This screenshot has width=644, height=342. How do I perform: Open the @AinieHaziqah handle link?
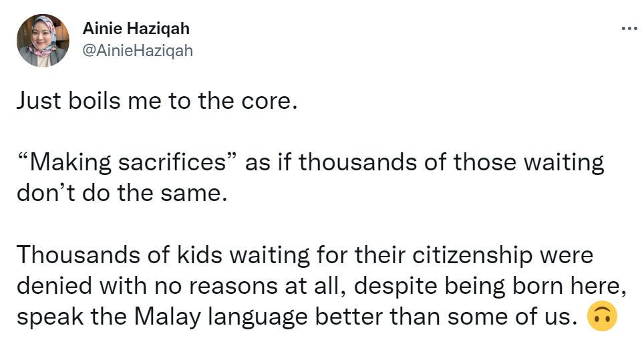point(138,51)
